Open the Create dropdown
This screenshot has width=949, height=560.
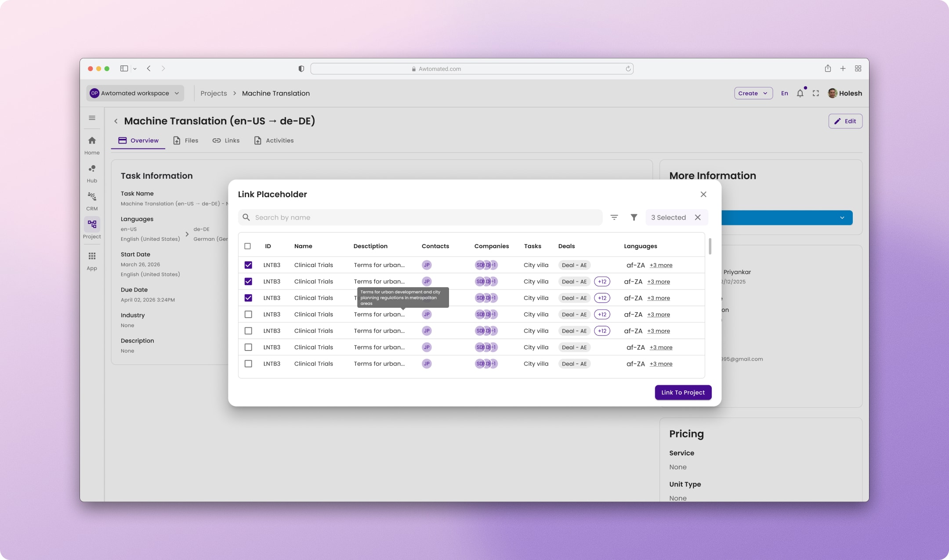[753, 93]
